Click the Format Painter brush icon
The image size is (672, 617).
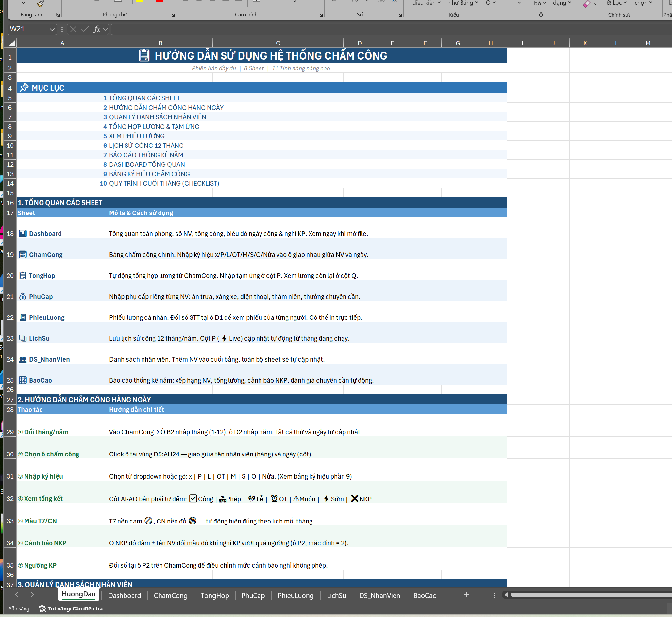[41, 3]
